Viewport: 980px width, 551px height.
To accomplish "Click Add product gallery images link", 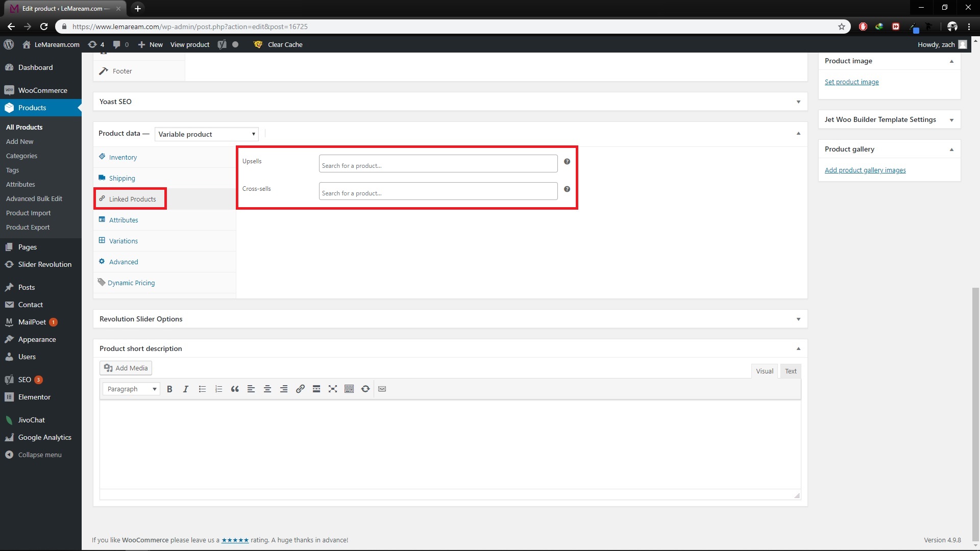I will pos(865,170).
